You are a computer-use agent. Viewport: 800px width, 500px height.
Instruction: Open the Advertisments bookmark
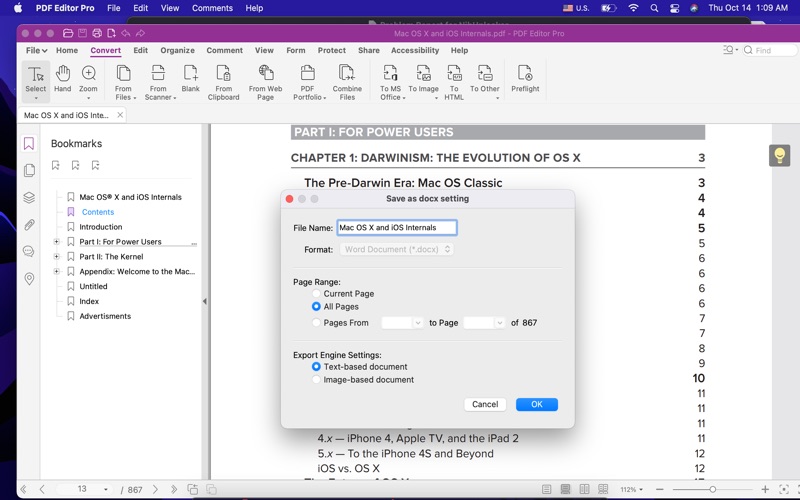(105, 316)
